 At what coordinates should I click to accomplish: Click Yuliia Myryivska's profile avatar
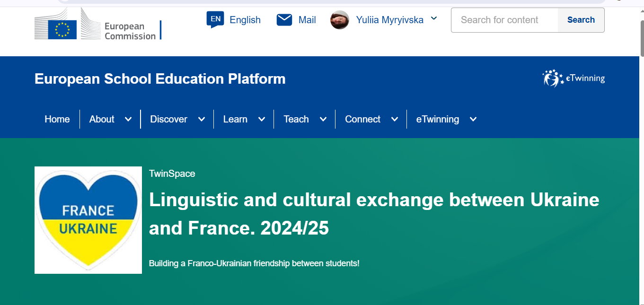point(340,20)
